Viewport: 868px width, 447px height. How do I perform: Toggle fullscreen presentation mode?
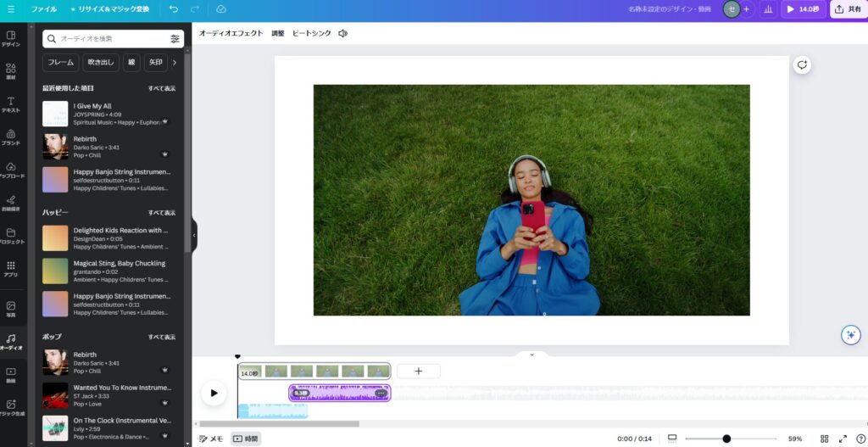point(843,439)
